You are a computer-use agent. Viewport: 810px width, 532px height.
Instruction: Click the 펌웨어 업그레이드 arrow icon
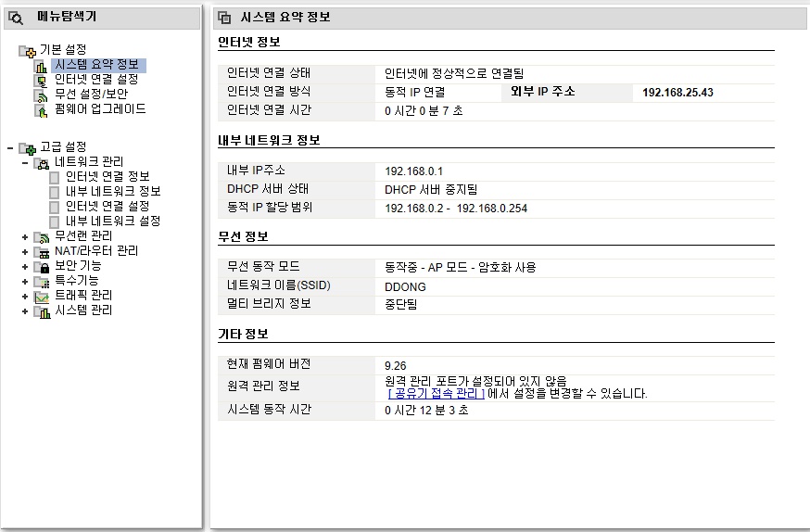click(x=42, y=110)
